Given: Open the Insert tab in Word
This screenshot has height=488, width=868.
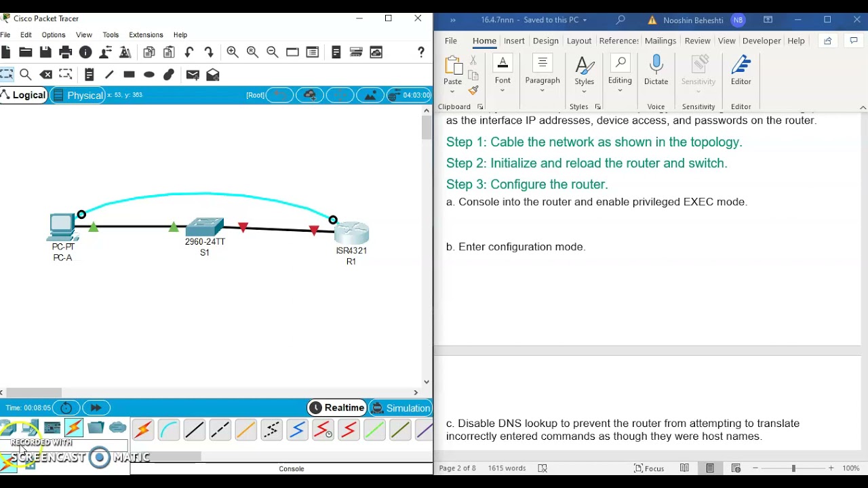Looking at the screenshot, I should tap(514, 41).
